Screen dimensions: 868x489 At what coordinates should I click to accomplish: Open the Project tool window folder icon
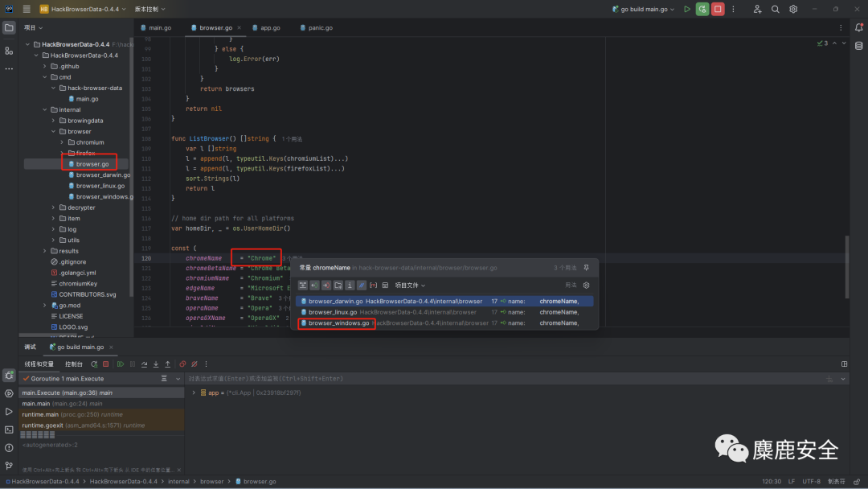point(9,27)
